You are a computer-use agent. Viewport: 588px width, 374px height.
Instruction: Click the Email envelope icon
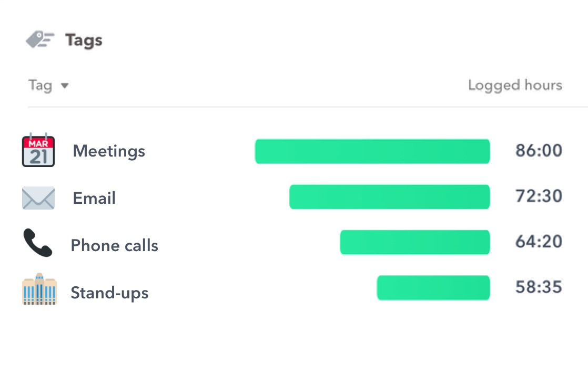tap(38, 198)
